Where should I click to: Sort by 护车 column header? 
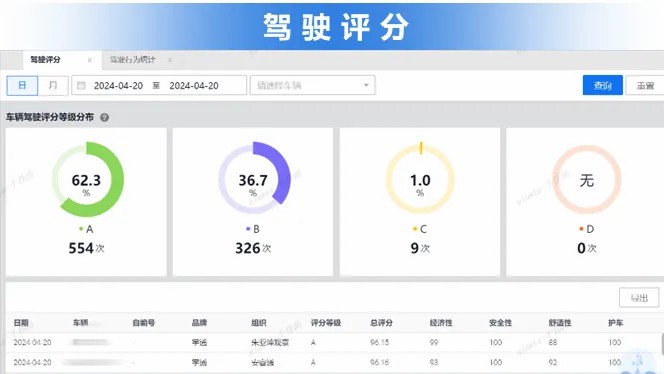[615, 323]
